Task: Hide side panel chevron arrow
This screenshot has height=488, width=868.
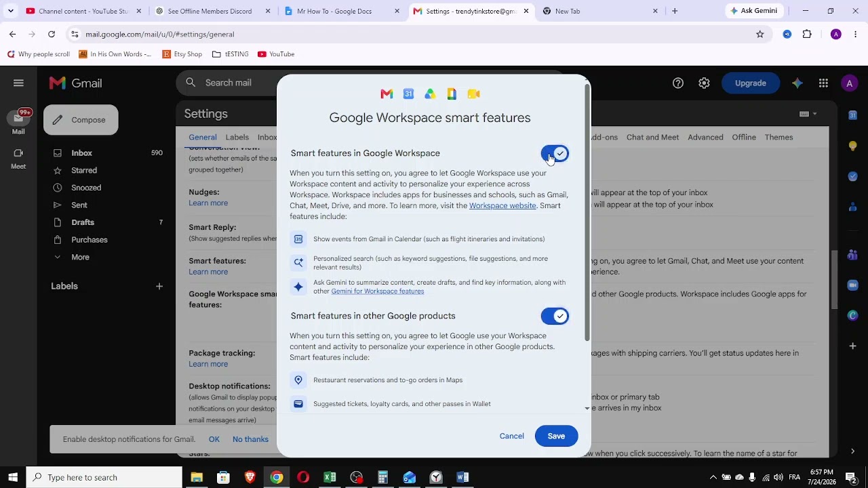Action: coord(853,451)
